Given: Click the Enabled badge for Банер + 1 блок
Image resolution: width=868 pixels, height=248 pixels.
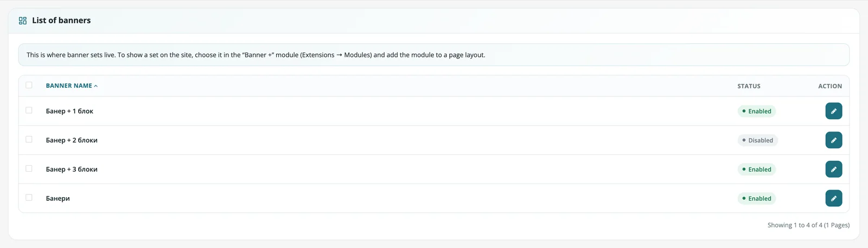Looking at the screenshot, I should 757,112.
